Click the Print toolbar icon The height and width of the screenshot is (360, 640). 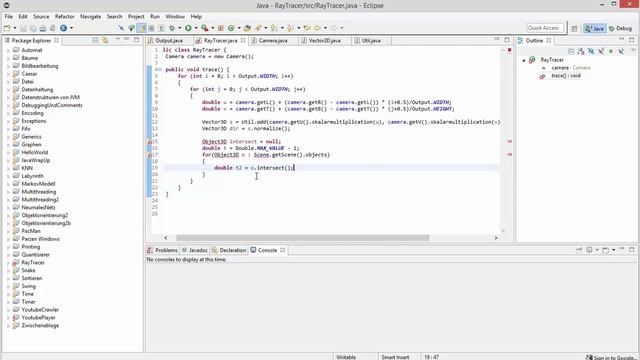tap(42, 28)
